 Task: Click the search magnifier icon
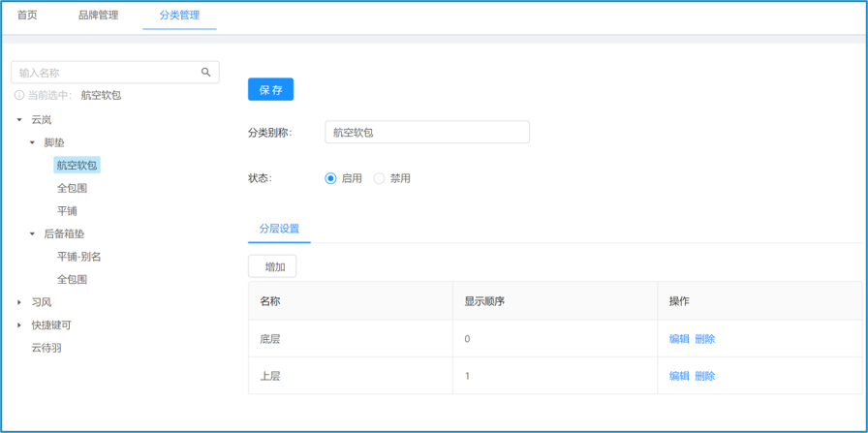pos(205,73)
